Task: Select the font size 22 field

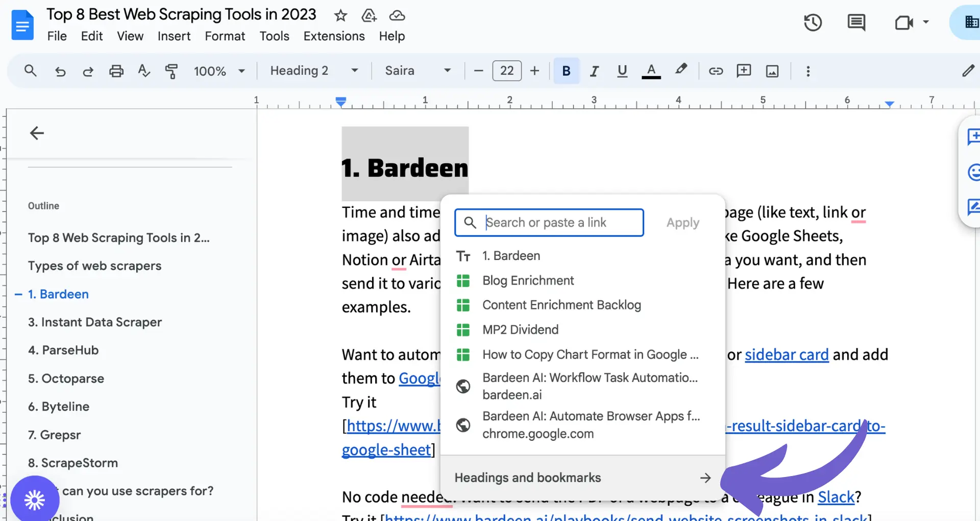Action: pos(507,70)
